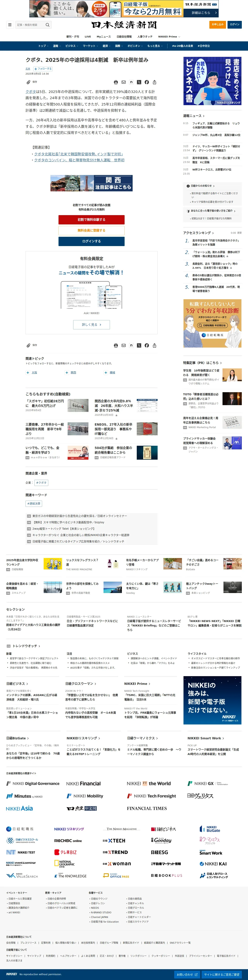The width and height of the screenshot is (248, 980).
Task: Click email icon above 関連トピック section
Action: pos(124,345)
